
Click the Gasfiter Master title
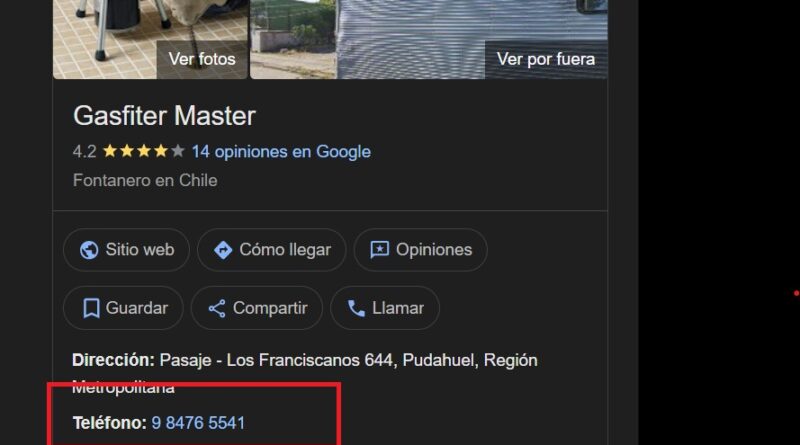coord(164,116)
